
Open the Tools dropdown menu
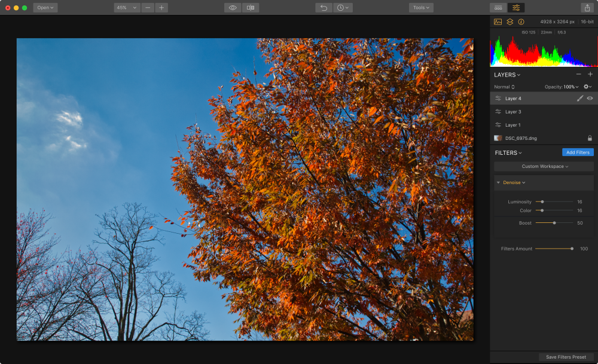coord(420,7)
